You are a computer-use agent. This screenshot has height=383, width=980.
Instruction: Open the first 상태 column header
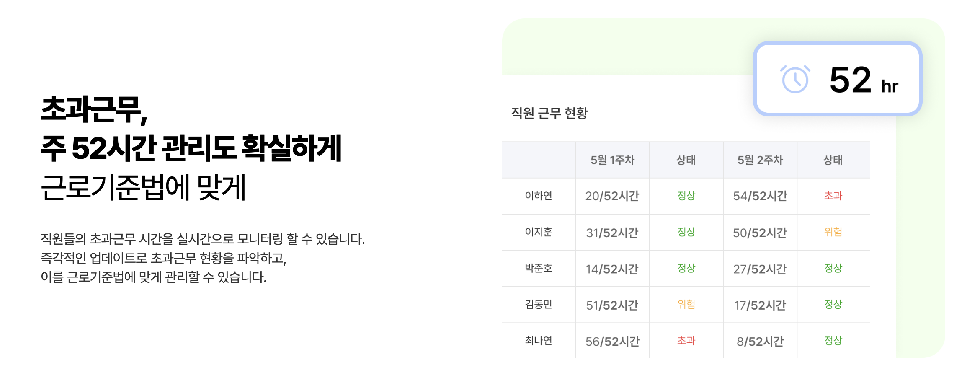[x=686, y=159]
